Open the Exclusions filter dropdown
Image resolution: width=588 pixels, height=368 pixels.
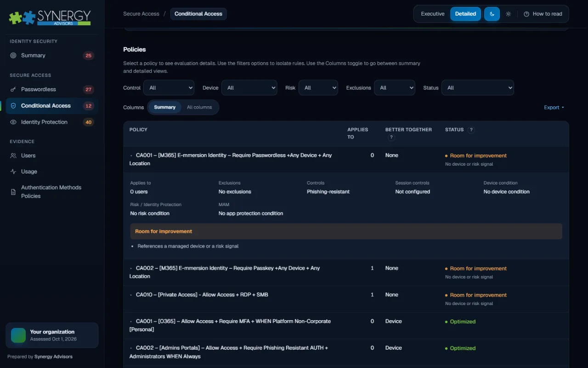pos(395,88)
